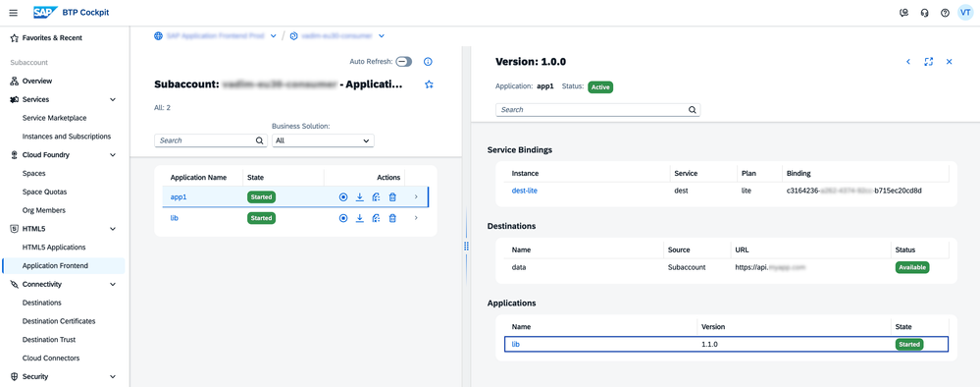The width and height of the screenshot is (980, 387).
Task: Click the globe icon in the breadcrumb
Action: (158, 35)
